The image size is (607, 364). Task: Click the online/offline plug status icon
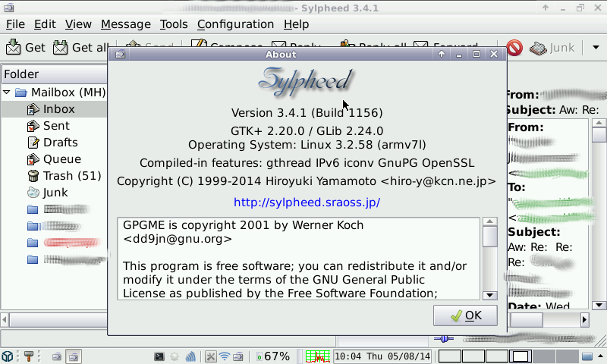(x=444, y=339)
